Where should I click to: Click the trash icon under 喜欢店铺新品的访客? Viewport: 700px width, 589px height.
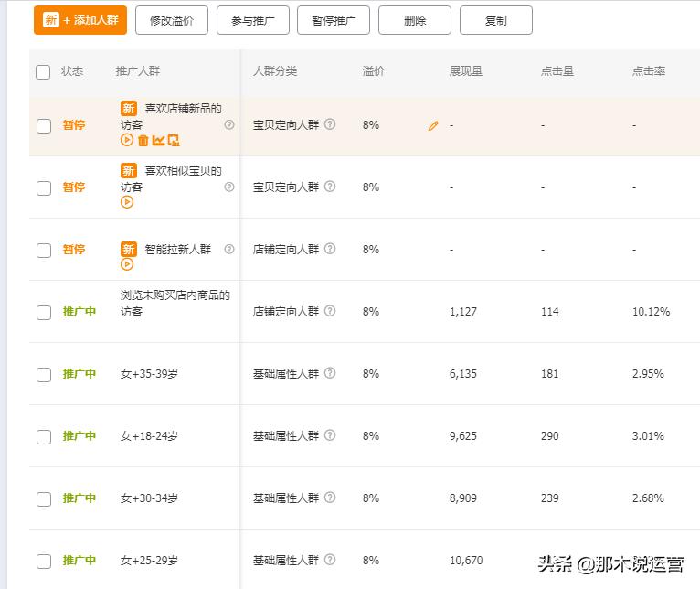[143, 140]
